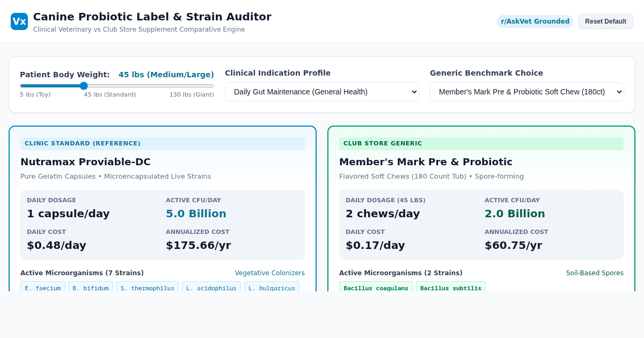Click the Bacillus subtilis strain tag

pos(451,288)
